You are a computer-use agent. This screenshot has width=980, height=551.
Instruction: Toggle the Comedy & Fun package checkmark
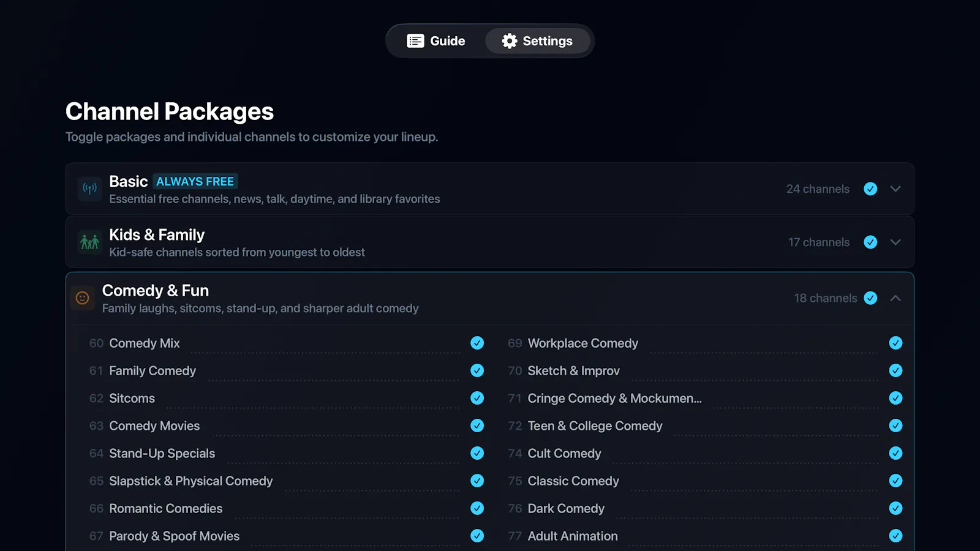870,298
